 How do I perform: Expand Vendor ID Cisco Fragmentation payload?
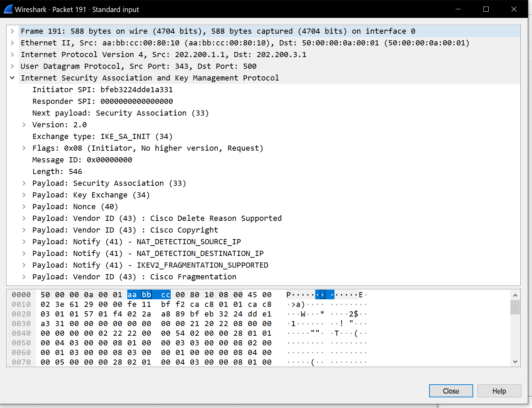pos(24,277)
